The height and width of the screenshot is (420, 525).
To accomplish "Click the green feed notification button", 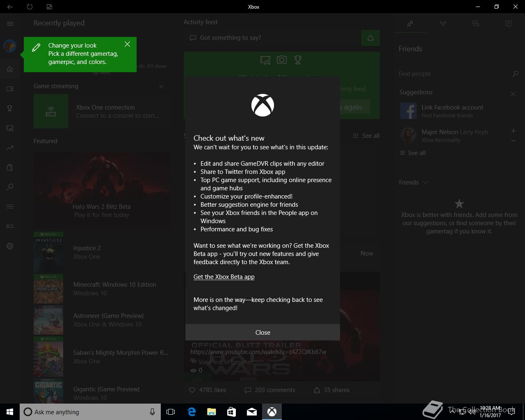I will click(370, 38).
